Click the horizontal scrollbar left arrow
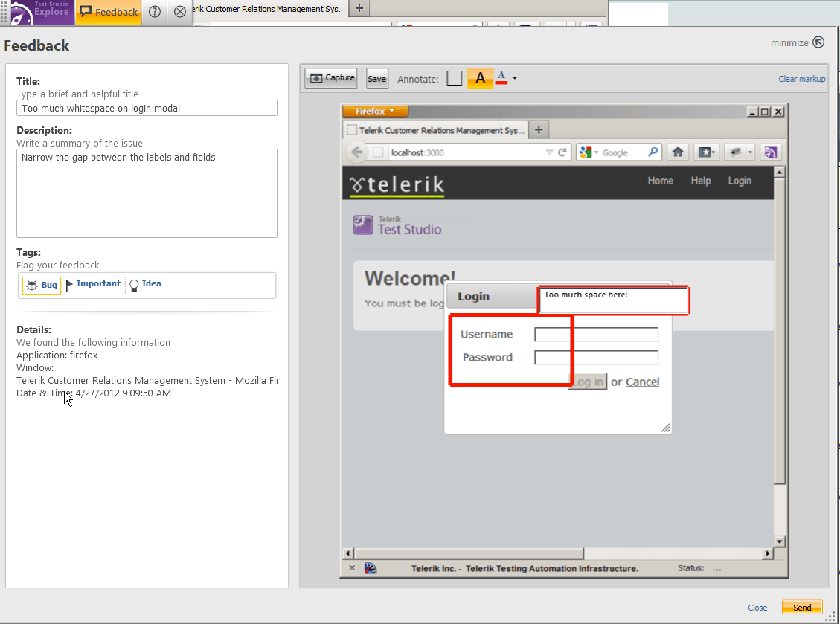The height and width of the screenshot is (624, 840). coord(348,553)
